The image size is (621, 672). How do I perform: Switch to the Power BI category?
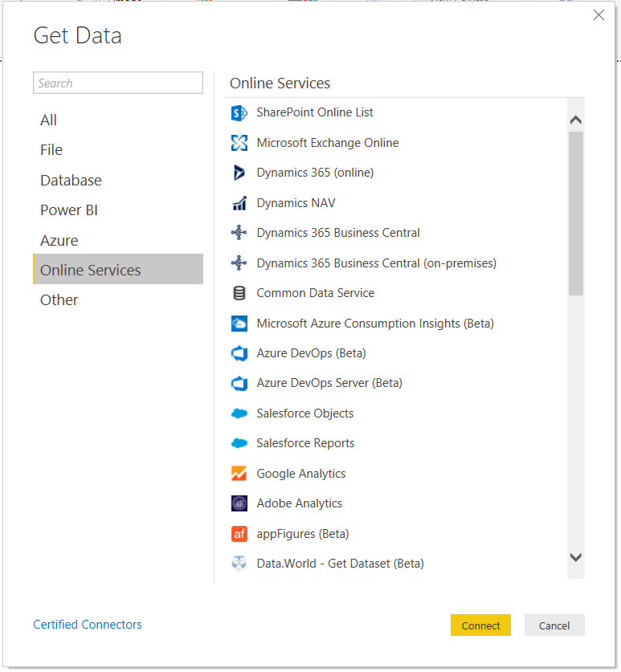click(118, 210)
